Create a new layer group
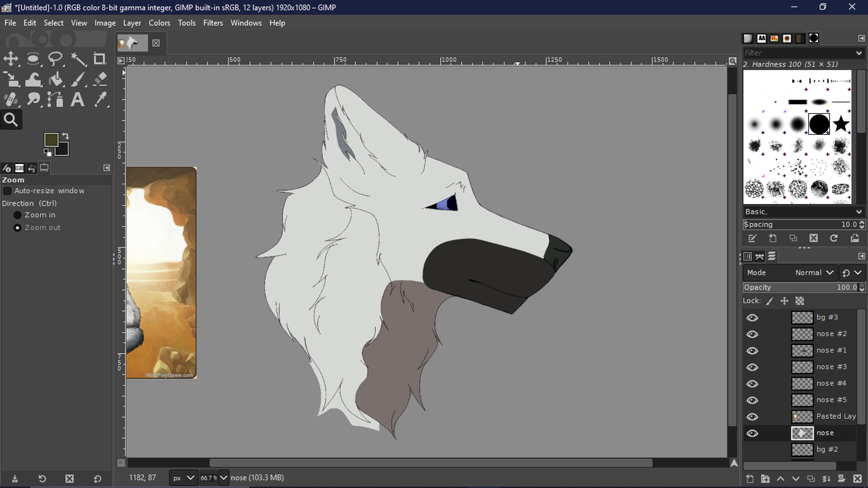Image resolution: width=868 pixels, height=488 pixels. [x=765, y=479]
